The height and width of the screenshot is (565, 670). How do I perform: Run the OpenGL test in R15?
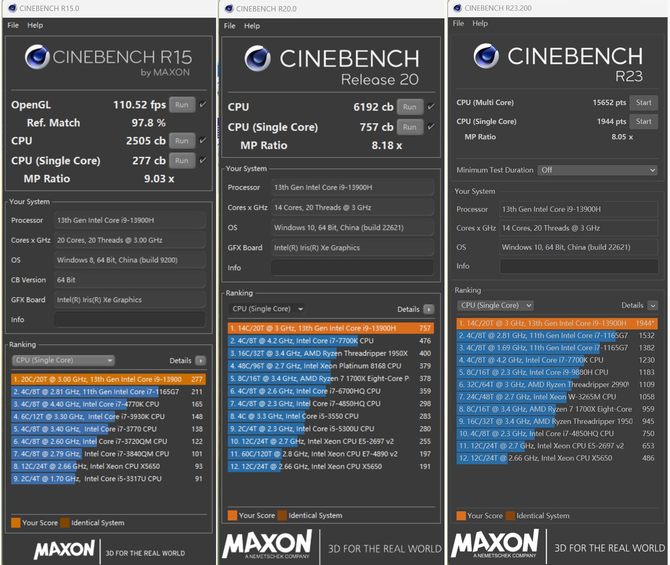tap(182, 105)
